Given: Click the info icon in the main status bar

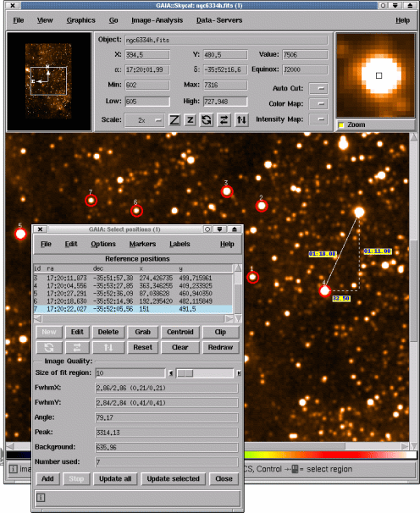Looking at the screenshot, I should pyautogui.click(x=13, y=469).
